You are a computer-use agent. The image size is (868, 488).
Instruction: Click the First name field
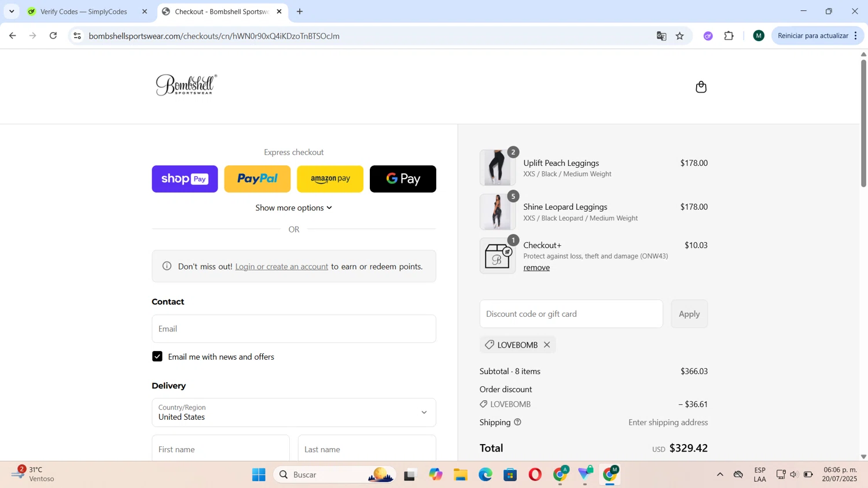tap(220, 449)
